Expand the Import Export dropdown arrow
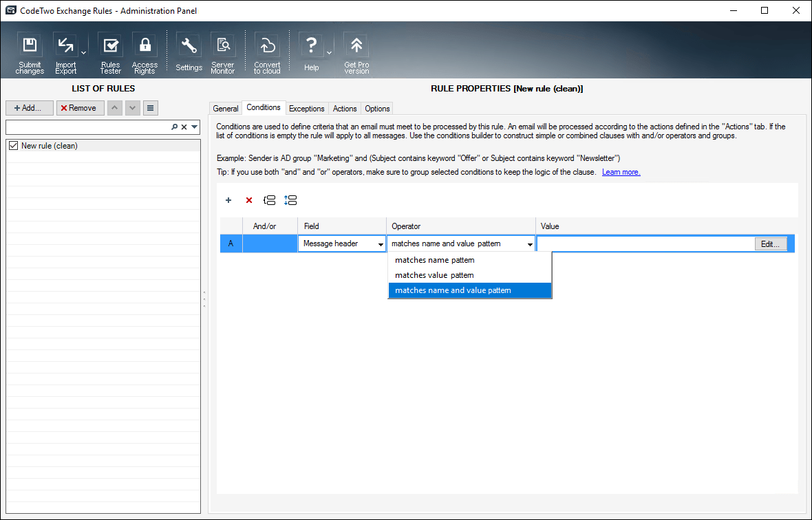Image resolution: width=812 pixels, height=520 pixels. (x=83, y=53)
